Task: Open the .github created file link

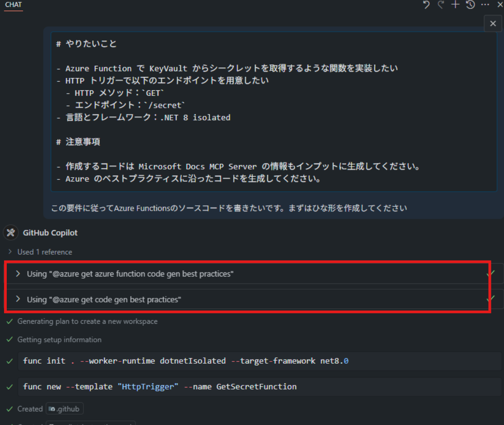Action: click(x=64, y=409)
